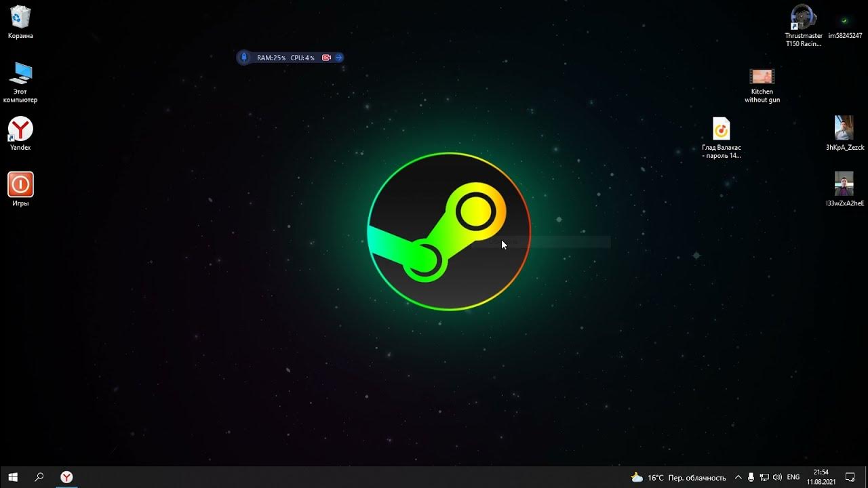Select the Глад Валакас audio file icon
868x488 pixels.
pyautogui.click(x=722, y=138)
